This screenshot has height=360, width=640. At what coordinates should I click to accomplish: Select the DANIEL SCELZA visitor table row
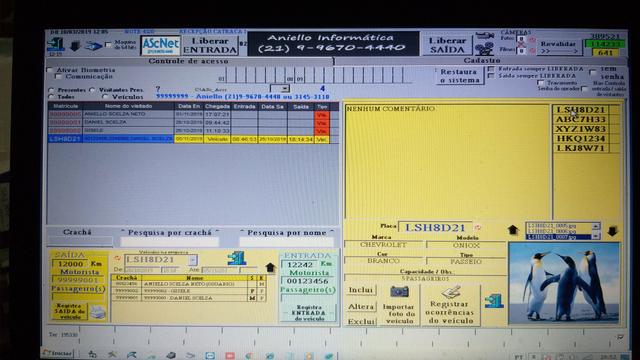tap(193, 122)
